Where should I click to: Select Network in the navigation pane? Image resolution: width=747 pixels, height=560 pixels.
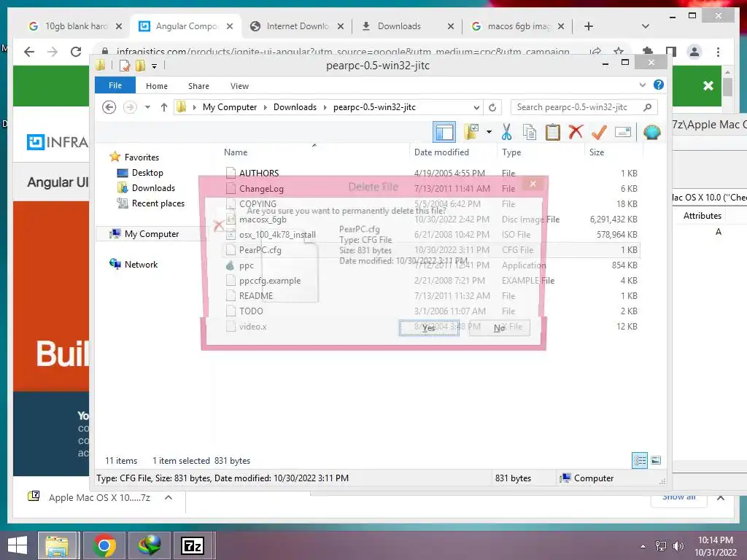point(141,264)
